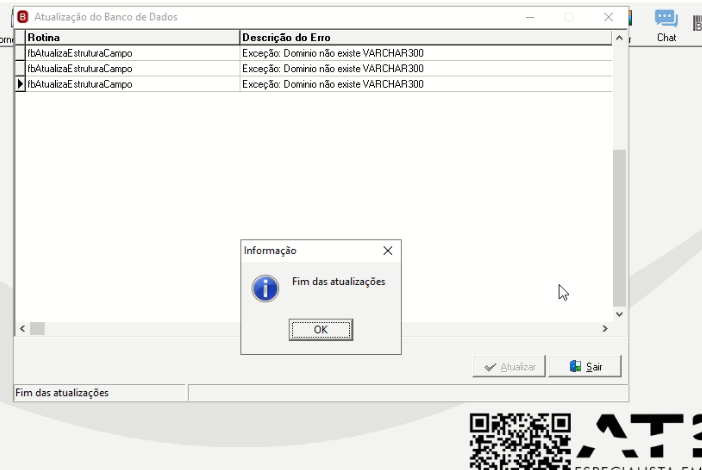Confirm the Informação dialog with OK

point(321,330)
